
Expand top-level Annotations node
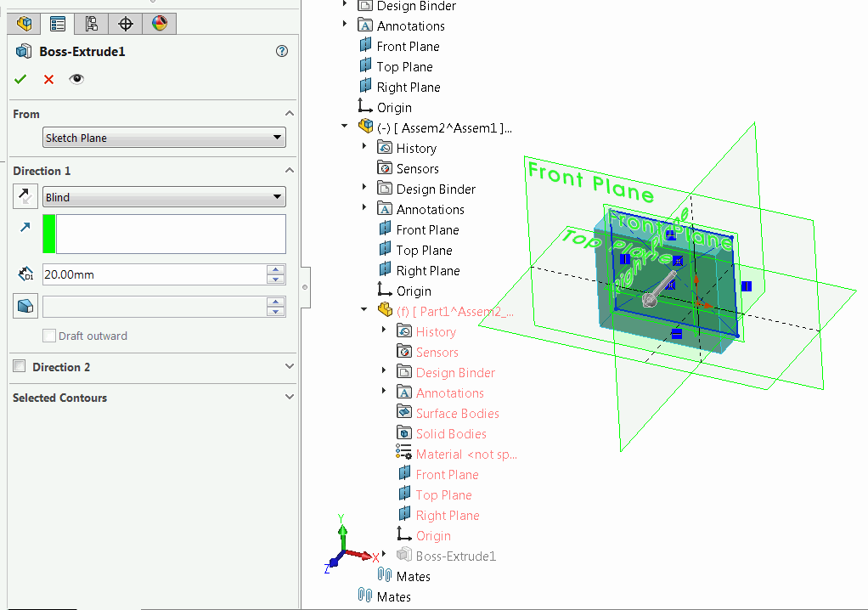tap(345, 24)
